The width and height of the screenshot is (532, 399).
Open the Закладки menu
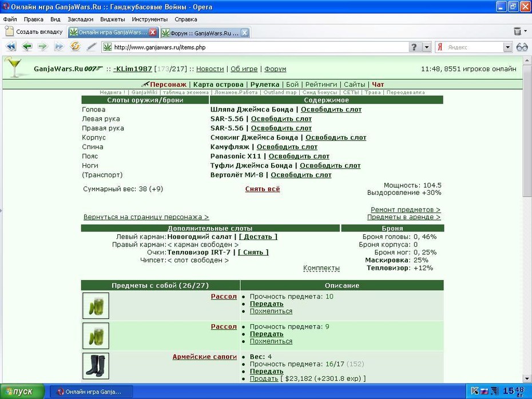pyautogui.click(x=81, y=19)
